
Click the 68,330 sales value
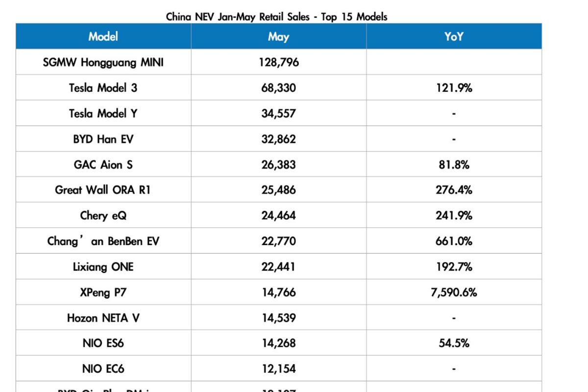click(x=278, y=88)
